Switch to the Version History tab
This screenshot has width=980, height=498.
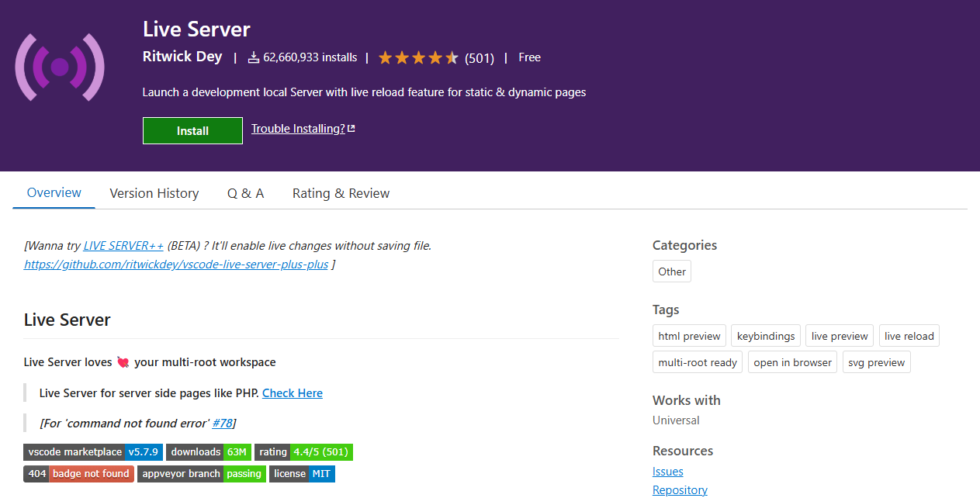click(154, 193)
